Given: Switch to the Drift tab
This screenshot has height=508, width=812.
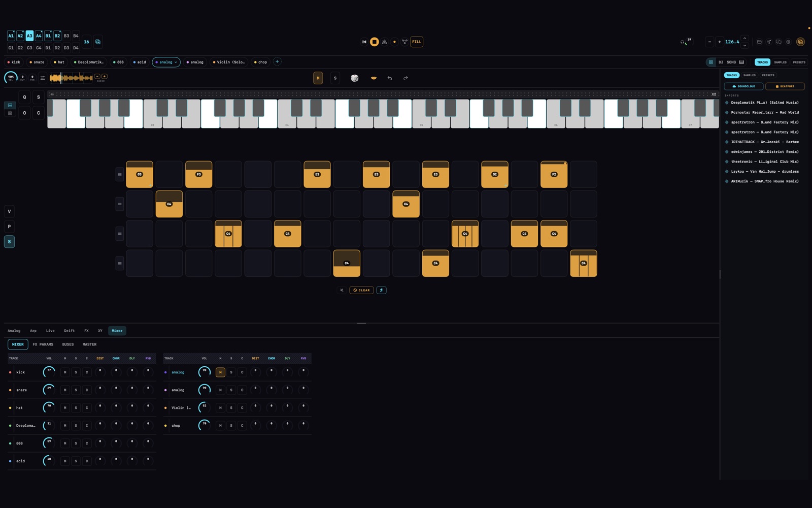Looking at the screenshot, I should pos(69,331).
